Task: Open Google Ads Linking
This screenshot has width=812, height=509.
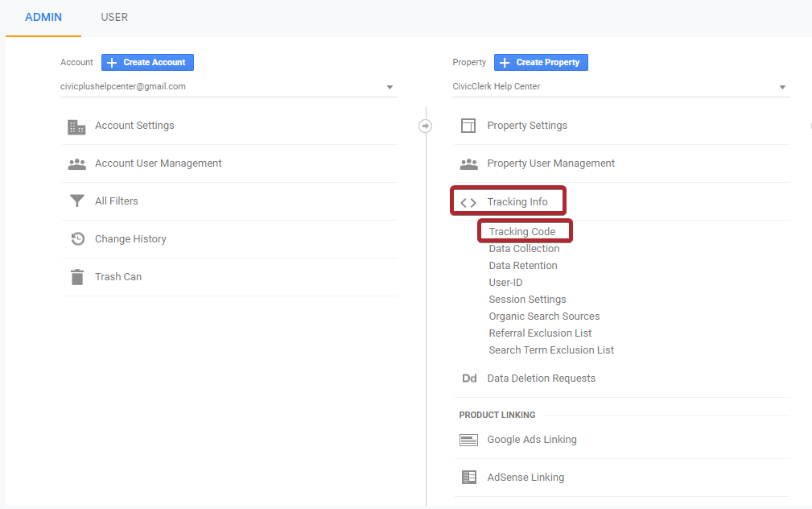Action: pos(532,440)
